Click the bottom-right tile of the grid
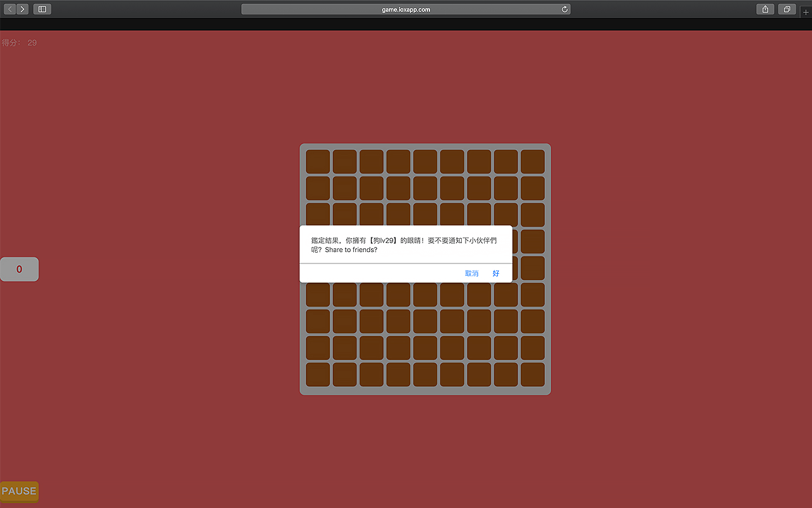 (x=533, y=375)
